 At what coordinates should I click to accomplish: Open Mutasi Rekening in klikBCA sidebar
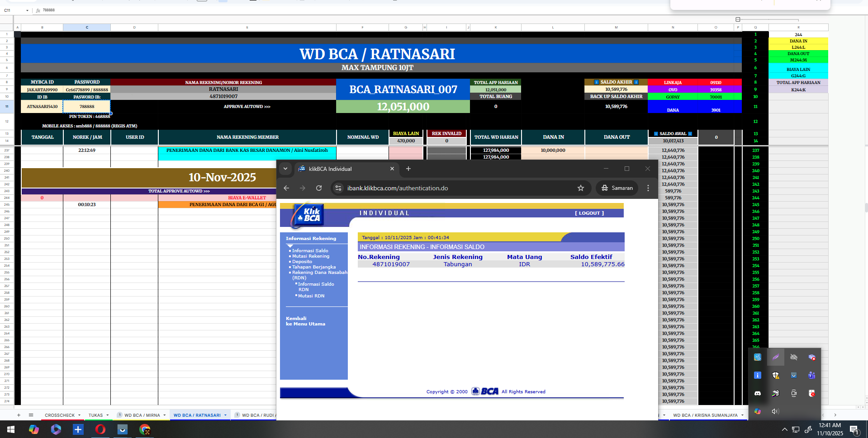pos(311,256)
